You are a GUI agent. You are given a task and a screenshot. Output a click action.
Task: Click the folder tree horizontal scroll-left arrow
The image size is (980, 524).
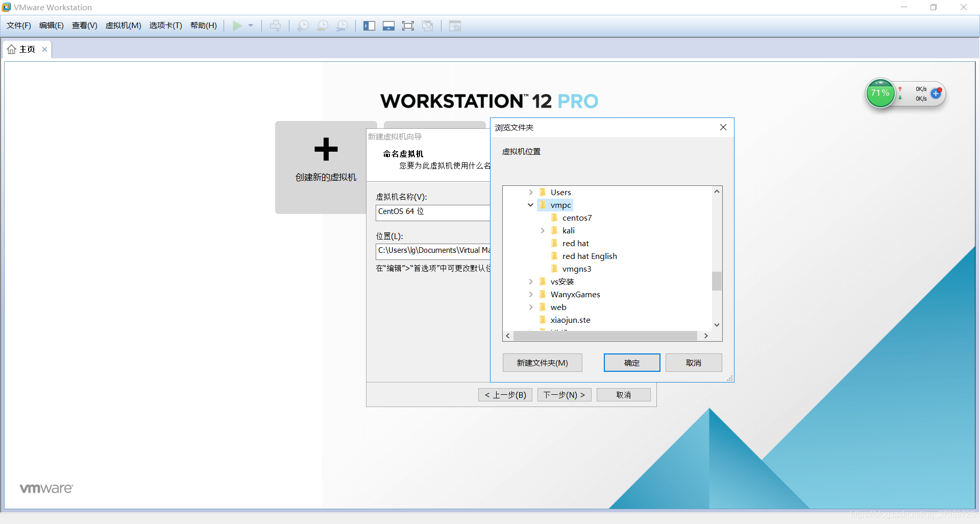click(x=508, y=336)
